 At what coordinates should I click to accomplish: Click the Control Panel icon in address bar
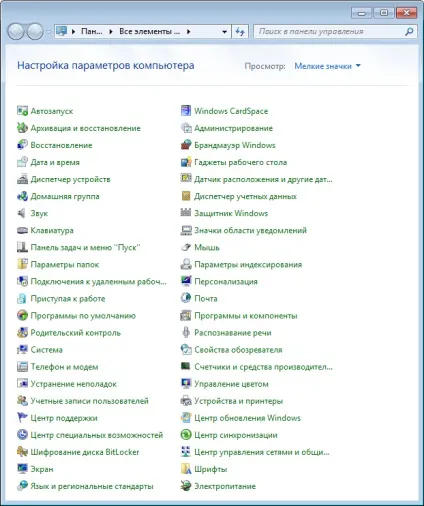[62, 31]
